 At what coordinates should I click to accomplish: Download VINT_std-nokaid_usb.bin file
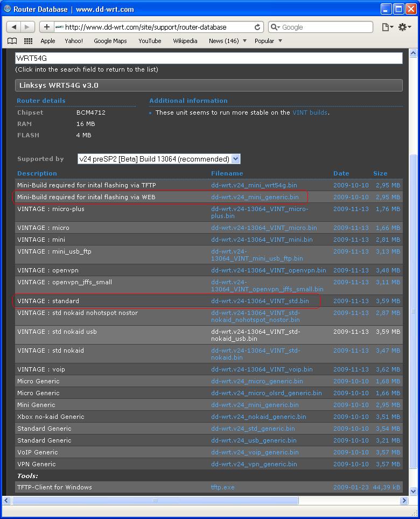coord(256,335)
